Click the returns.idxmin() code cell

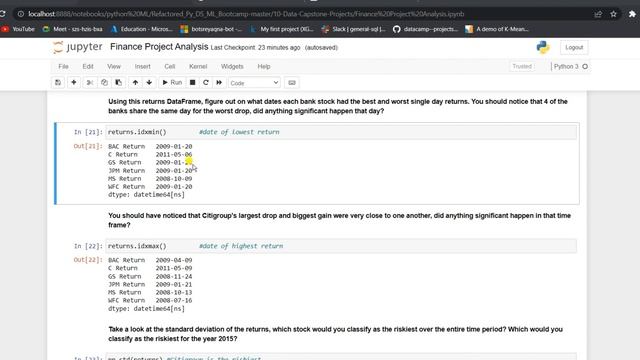click(341, 132)
